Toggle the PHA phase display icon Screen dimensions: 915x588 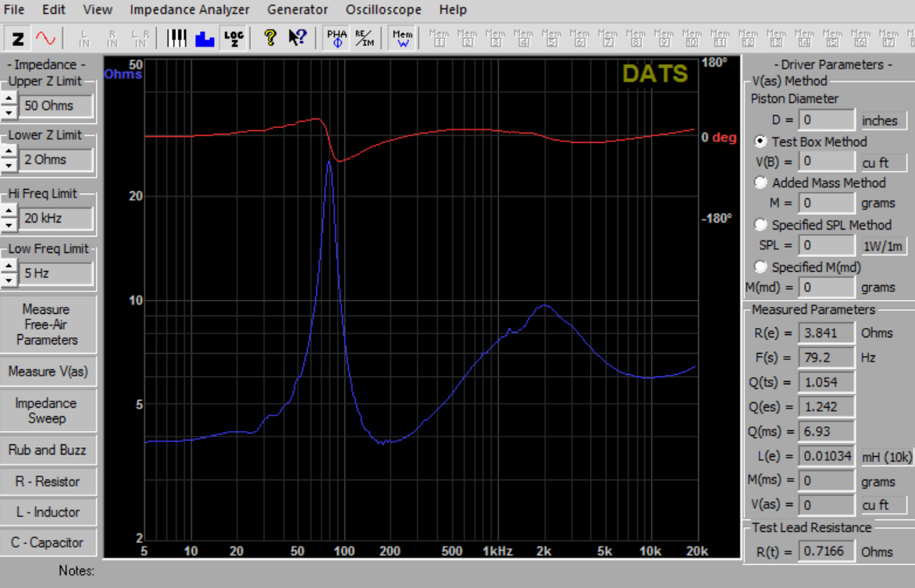pyautogui.click(x=336, y=38)
